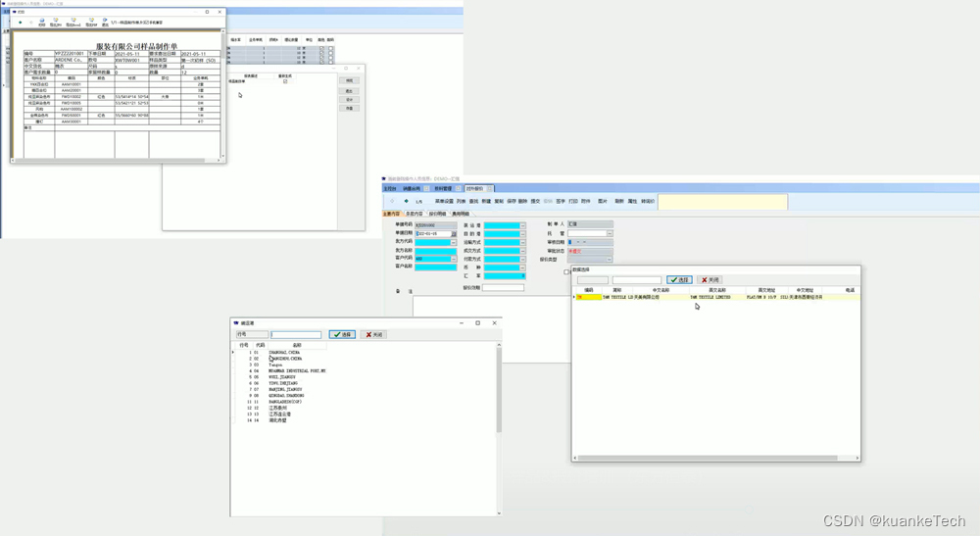Click the Print (打印) icon in print preview window
Viewport: 980px width, 536px height.
pos(42,22)
